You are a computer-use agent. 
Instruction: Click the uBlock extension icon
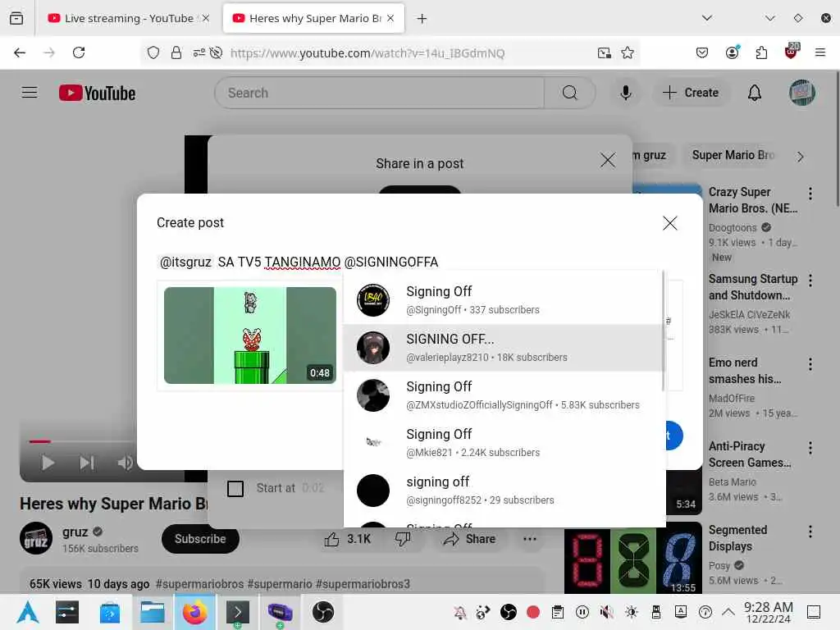pos(791,52)
